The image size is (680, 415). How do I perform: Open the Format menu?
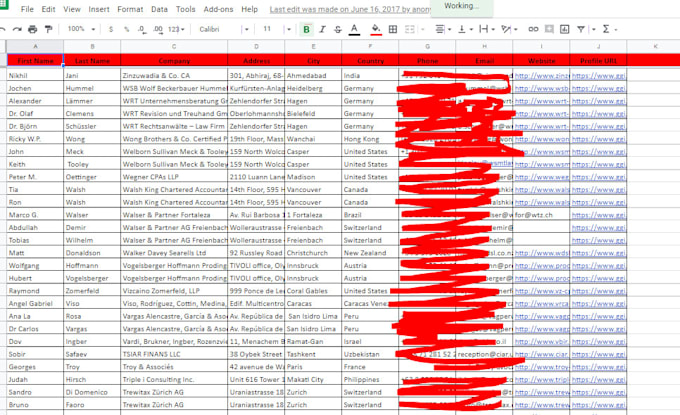(x=130, y=9)
